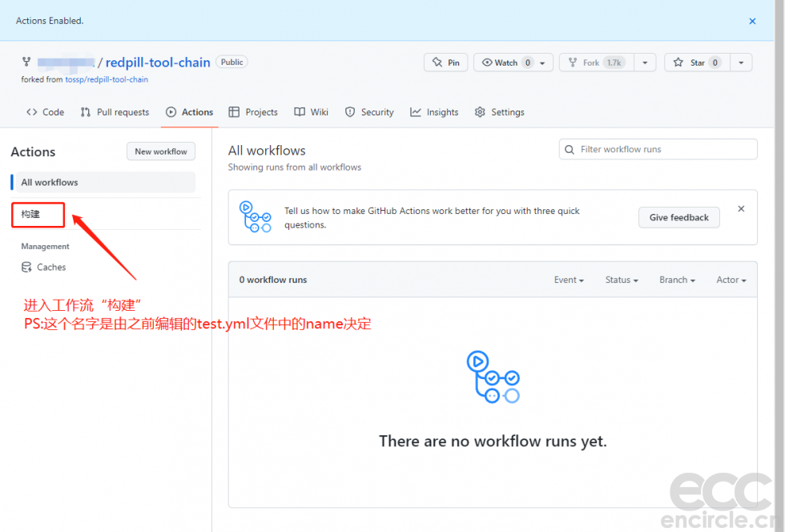785x532 pixels.
Task: Click the Star count badge
Action: click(715, 62)
